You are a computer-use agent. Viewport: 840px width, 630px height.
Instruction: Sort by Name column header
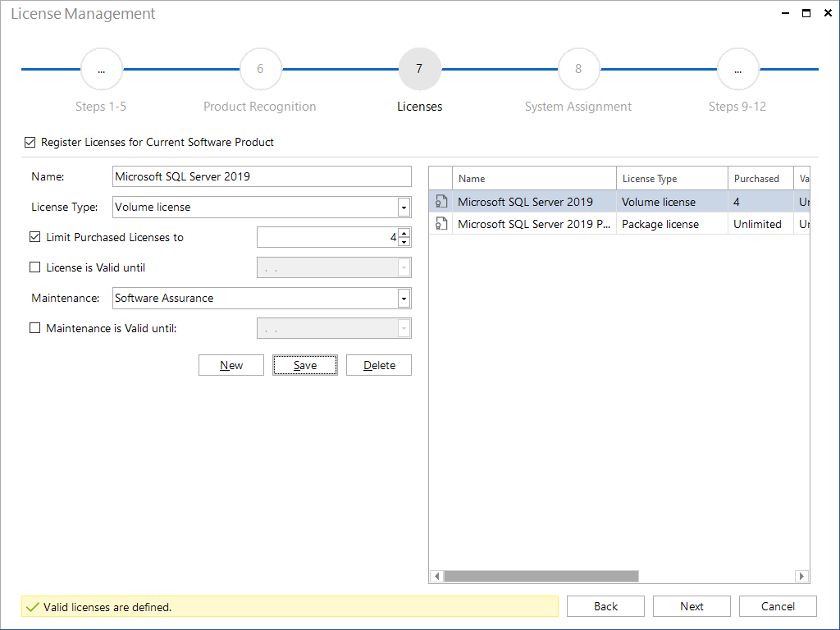[x=534, y=178]
